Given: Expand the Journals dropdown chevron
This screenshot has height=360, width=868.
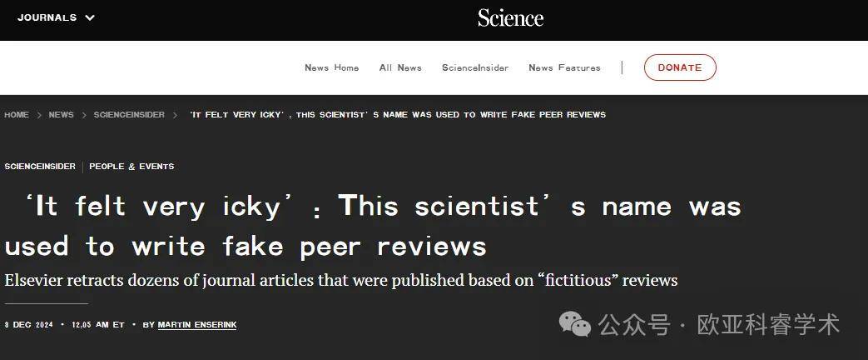Looking at the screenshot, I should [90, 17].
